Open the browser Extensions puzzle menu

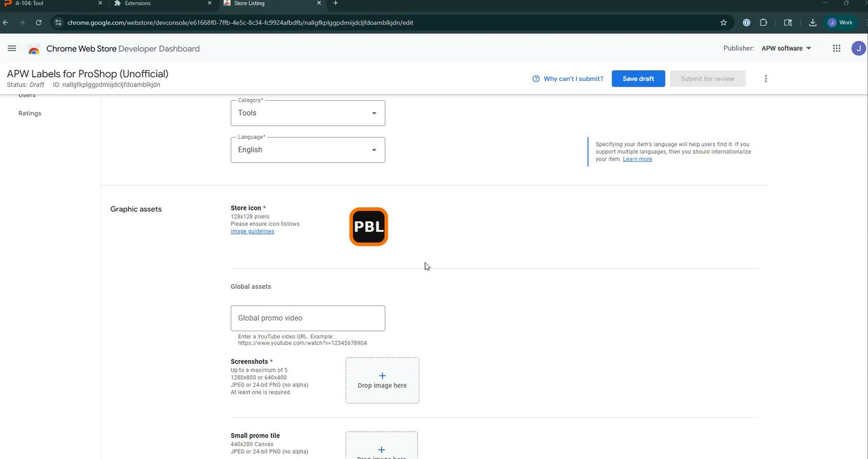pyautogui.click(x=763, y=22)
